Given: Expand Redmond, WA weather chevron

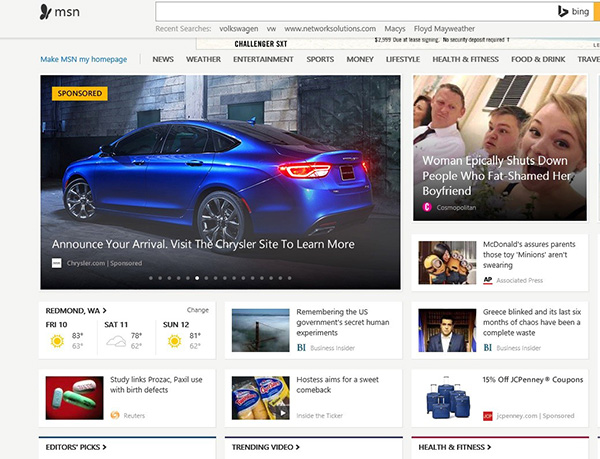Looking at the screenshot, I should coord(104,311).
